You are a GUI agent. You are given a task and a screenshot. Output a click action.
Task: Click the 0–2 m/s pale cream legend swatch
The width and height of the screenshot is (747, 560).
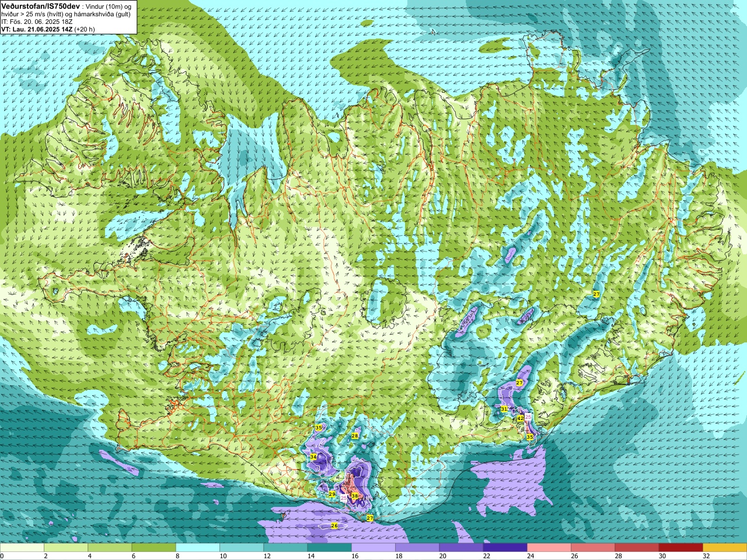pyautogui.click(x=22, y=548)
